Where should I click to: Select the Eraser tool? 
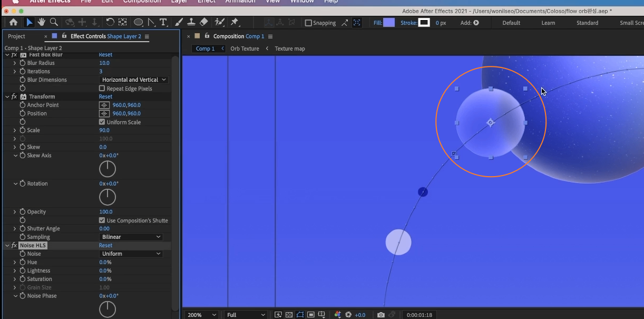[204, 22]
